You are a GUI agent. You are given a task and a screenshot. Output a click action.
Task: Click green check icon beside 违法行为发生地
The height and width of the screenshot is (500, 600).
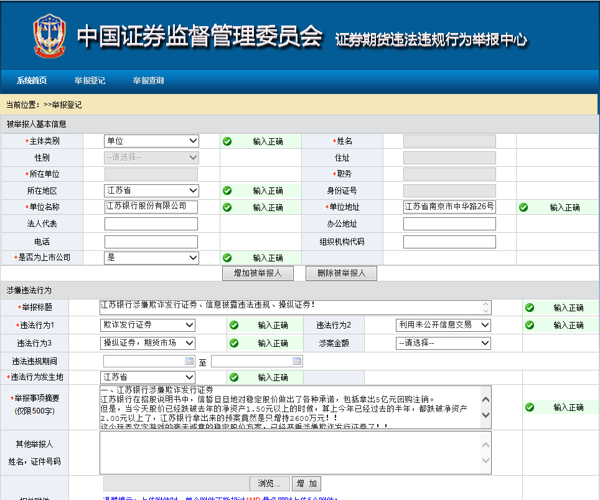(234, 378)
